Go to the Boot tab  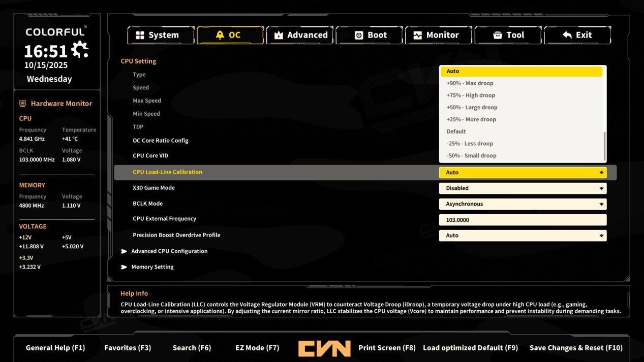click(x=370, y=35)
